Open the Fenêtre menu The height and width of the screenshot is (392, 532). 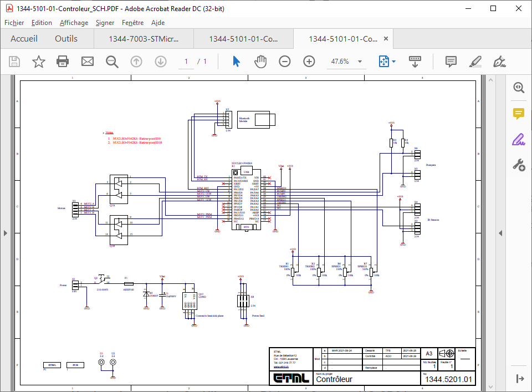[132, 23]
